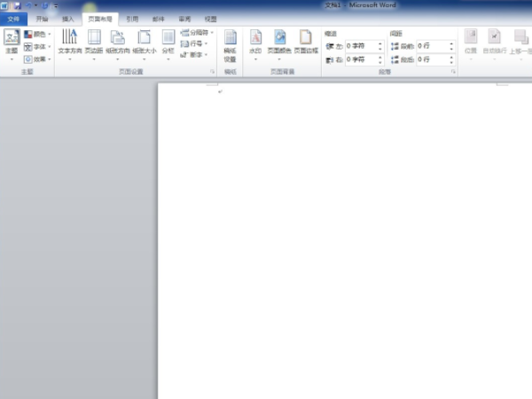Open the Themes (主题) gallery
532x399 pixels.
pyautogui.click(x=12, y=42)
